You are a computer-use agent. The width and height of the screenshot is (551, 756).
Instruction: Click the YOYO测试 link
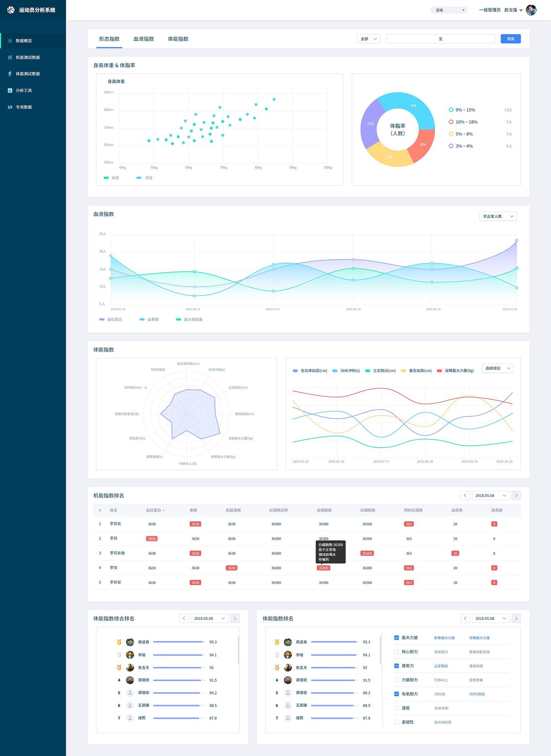point(477,694)
